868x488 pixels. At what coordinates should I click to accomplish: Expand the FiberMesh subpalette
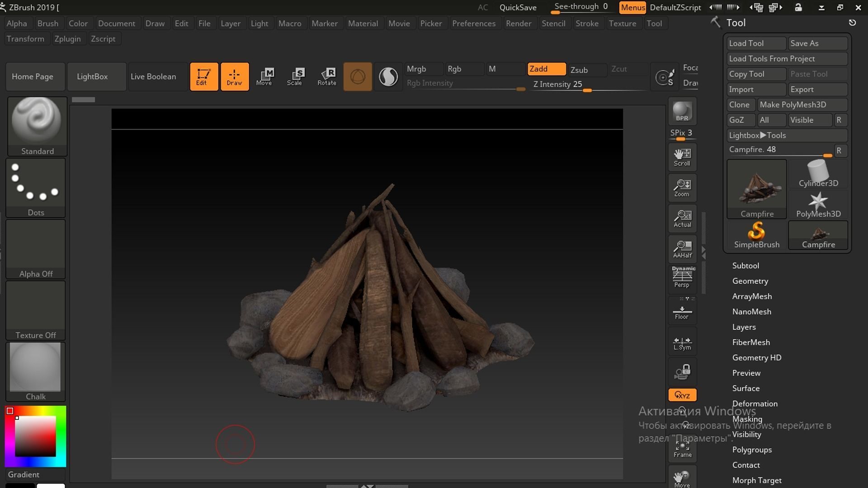(x=751, y=343)
